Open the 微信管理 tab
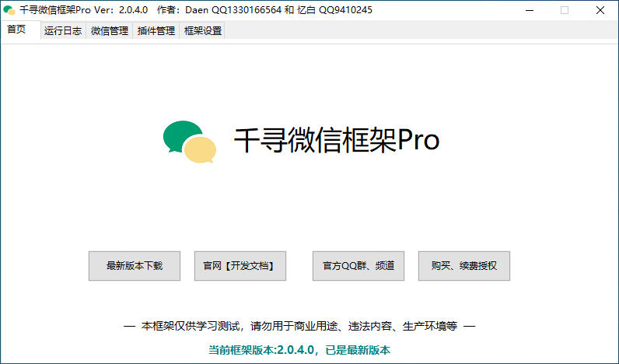 coord(110,31)
